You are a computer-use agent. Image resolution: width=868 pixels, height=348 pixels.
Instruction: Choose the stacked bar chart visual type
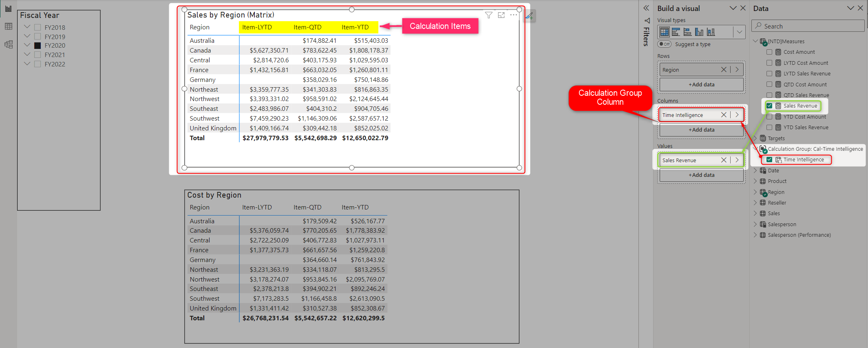point(676,32)
